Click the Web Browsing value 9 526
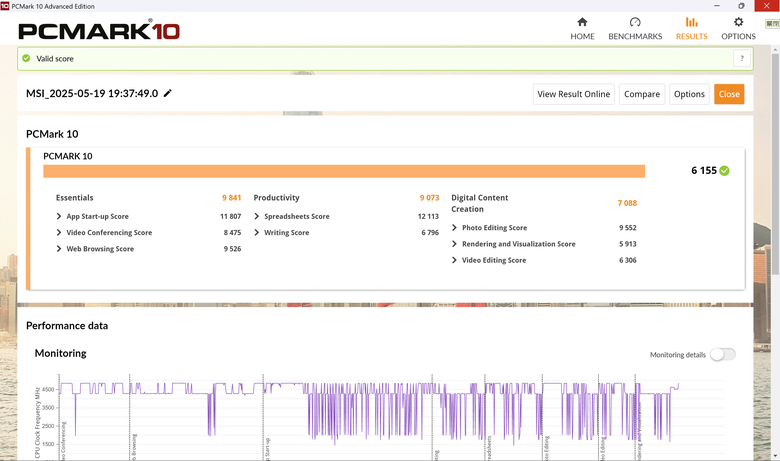 click(232, 249)
